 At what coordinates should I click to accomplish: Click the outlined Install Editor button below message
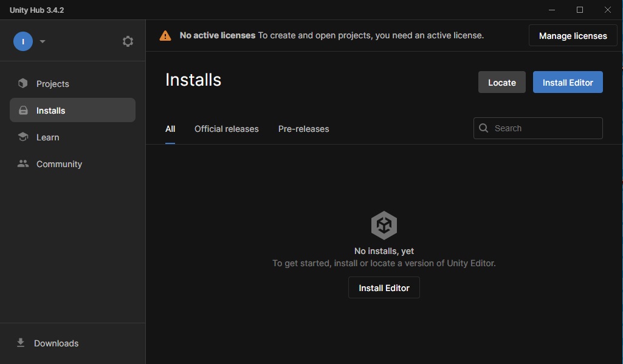[x=384, y=287]
